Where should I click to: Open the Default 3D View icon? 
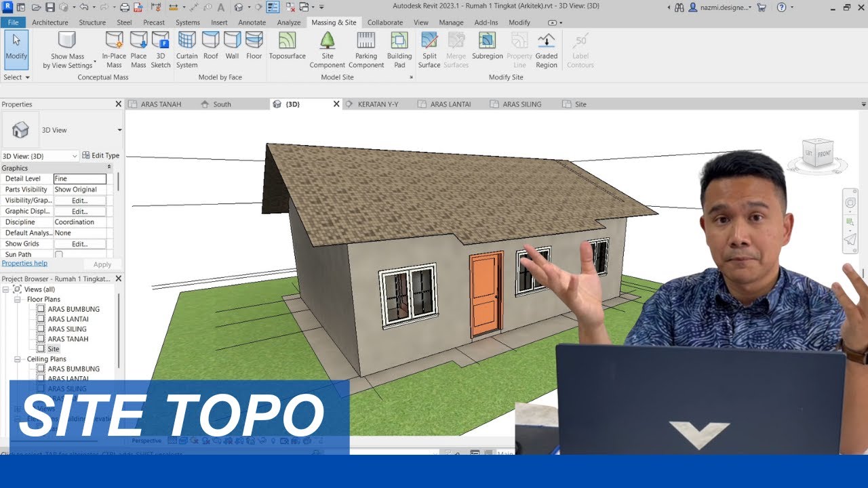tap(238, 7)
